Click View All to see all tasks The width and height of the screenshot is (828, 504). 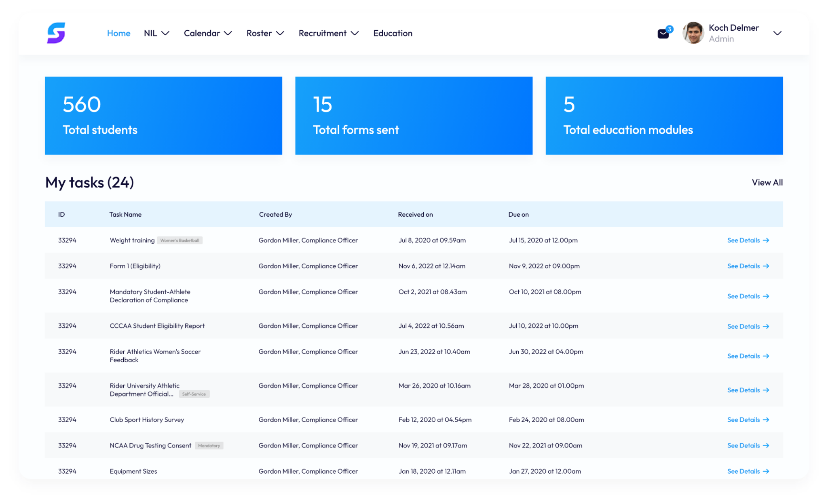tap(767, 182)
